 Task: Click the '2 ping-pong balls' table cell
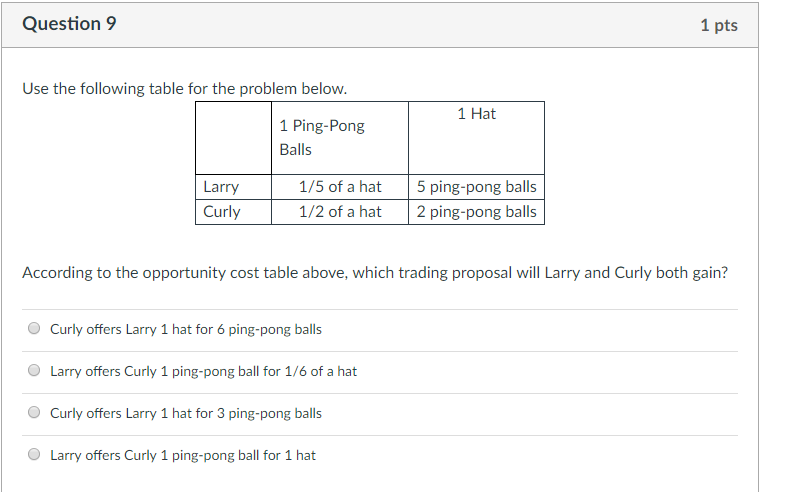476,212
